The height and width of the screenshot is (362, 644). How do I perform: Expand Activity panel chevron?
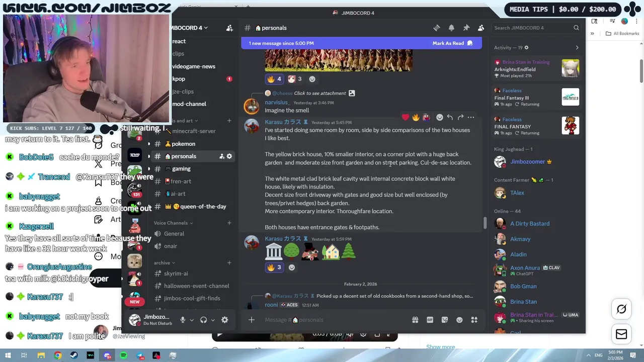[577, 48]
